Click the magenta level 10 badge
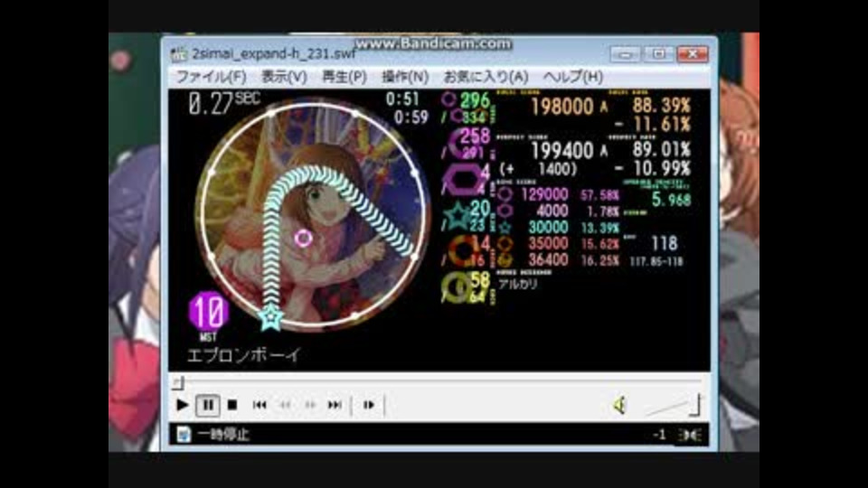The height and width of the screenshot is (488, 868). click(208, 311)
